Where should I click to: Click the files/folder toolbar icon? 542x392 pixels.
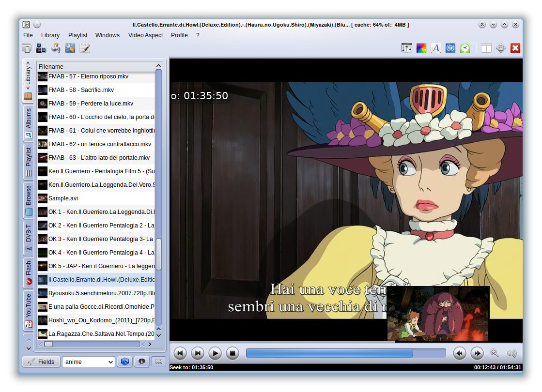[x=27, y=48]
